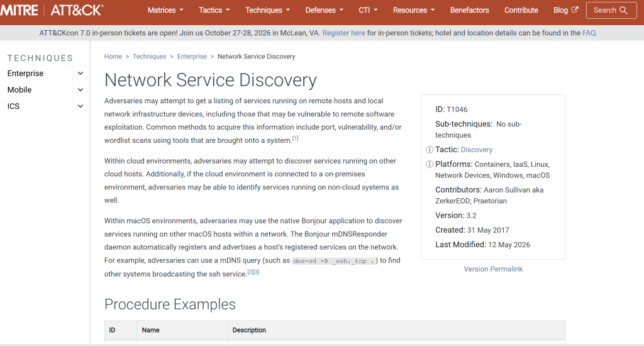This screenshot has width=644, height=346.
Task: Click the Register here link
Action: [344, 33]
